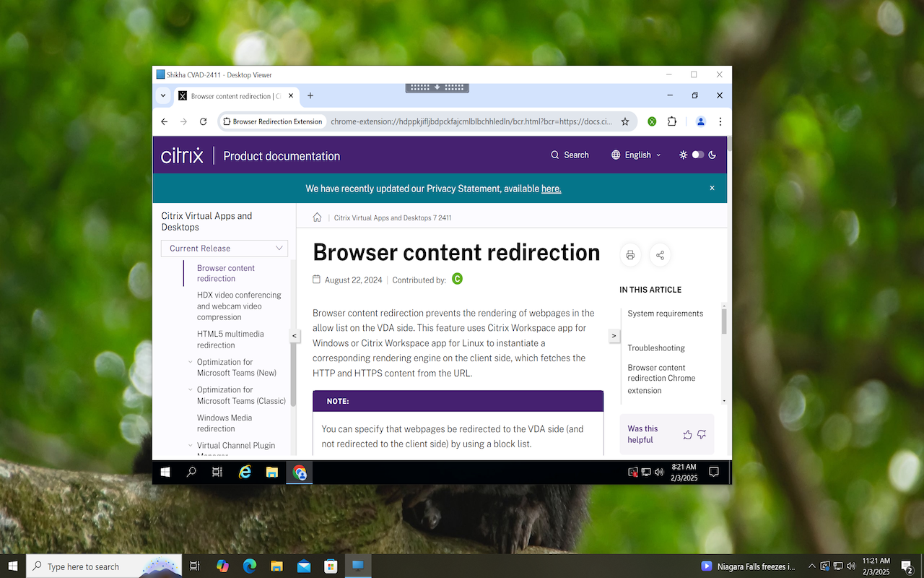
Task: Click the Chrome extensions puzzle icon
Action: point(672,121)
